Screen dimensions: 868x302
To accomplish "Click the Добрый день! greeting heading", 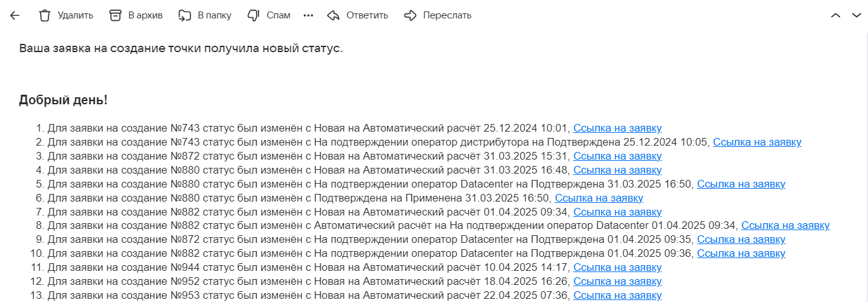I will point(63,100).
